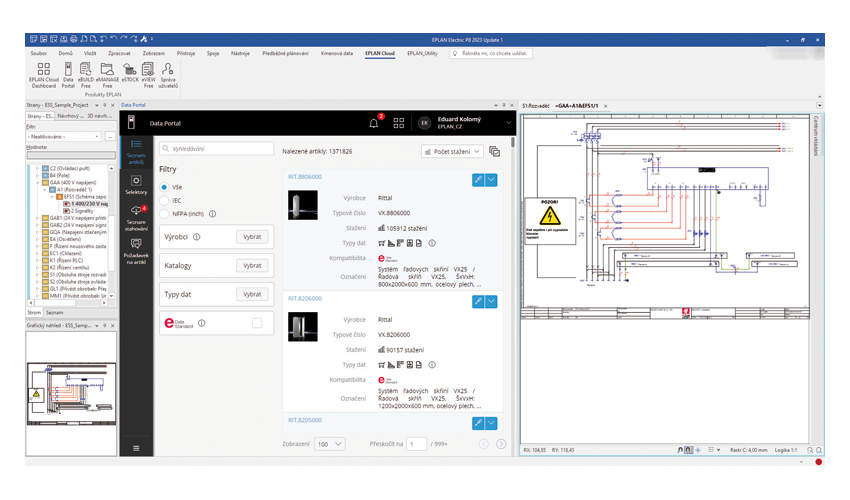Select the Vše radio filter
This screenshot has height=500, width=850.
click(x=164, y=187)
